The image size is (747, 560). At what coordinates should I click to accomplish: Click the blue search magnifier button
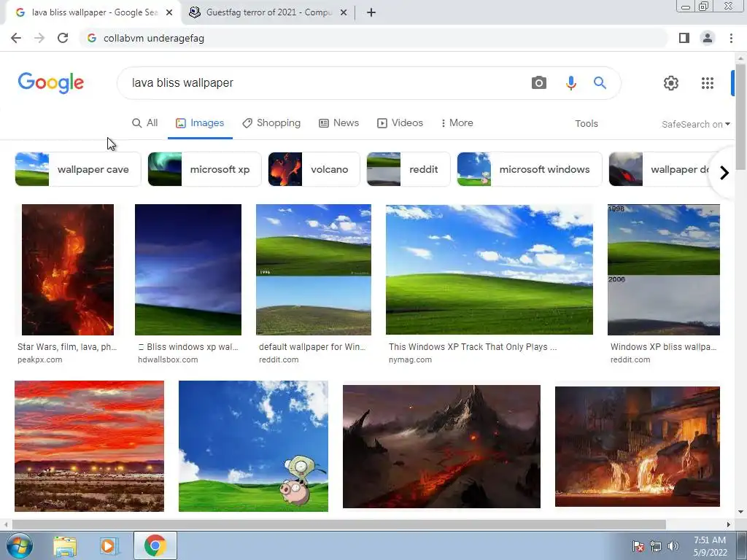[600, 83]
